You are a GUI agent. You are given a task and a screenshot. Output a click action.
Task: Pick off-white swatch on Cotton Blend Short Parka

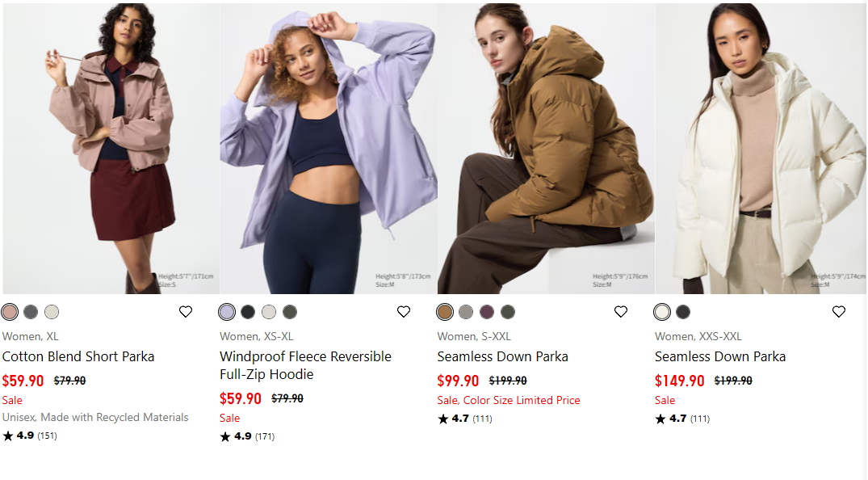[x=52, y=312]
